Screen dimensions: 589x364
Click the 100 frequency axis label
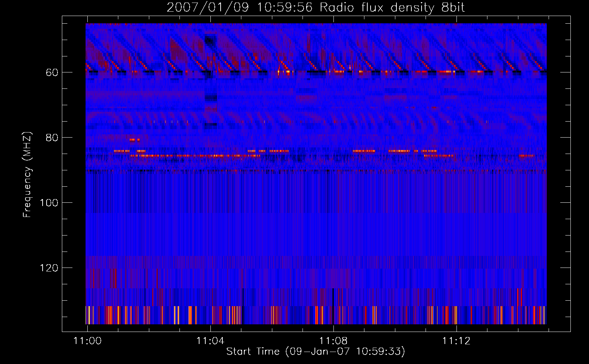coord(49,203)
